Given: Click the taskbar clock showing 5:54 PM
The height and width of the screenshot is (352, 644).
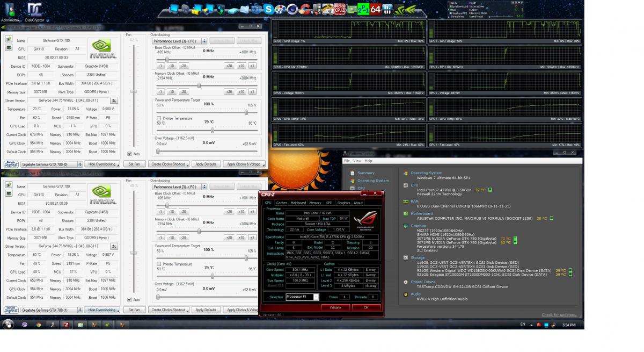Looking at the screenshot, I should click(569, 325).
